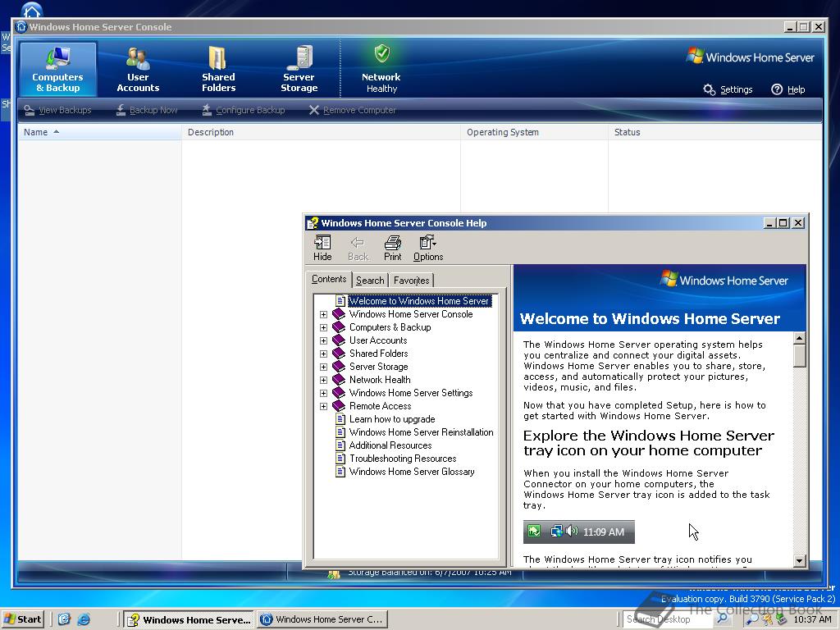This screenshot has width=840, height=630.
Task: Click Windows Home Server Console book icon
Action: (339, 314)
